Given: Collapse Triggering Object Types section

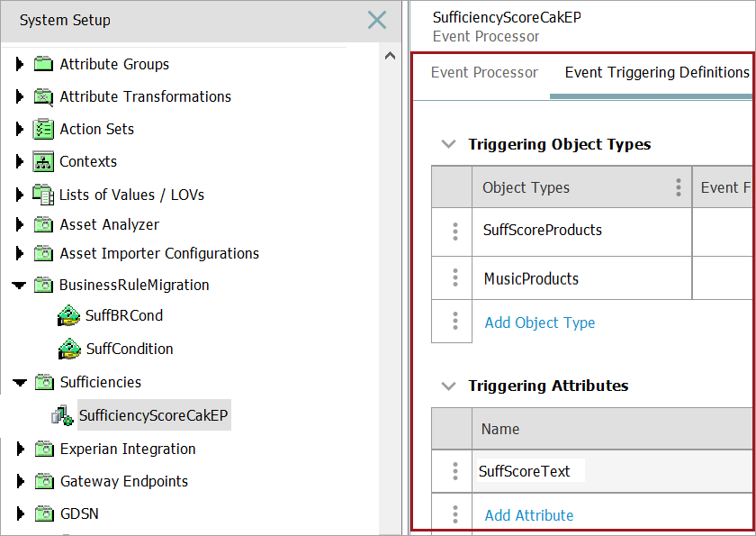Looking at the screenshot, I should 447,144.
